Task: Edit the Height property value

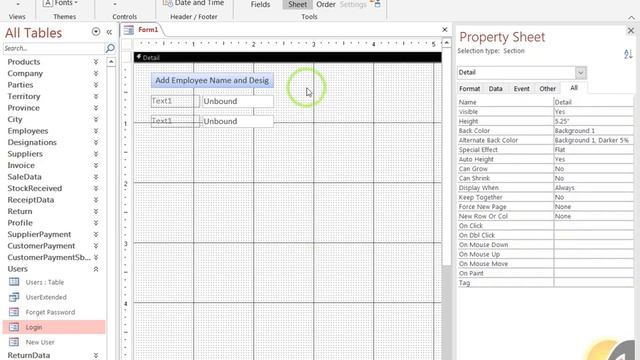Action: [x=593, y=121]
